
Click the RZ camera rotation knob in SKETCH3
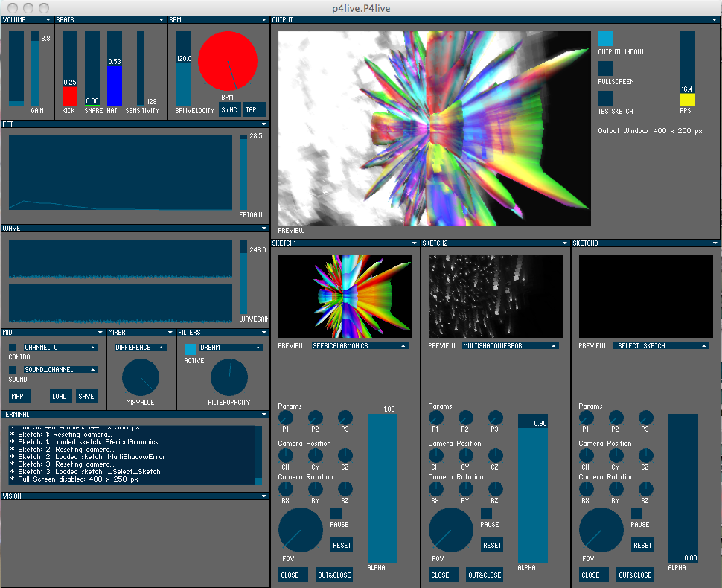coord(645,488)
